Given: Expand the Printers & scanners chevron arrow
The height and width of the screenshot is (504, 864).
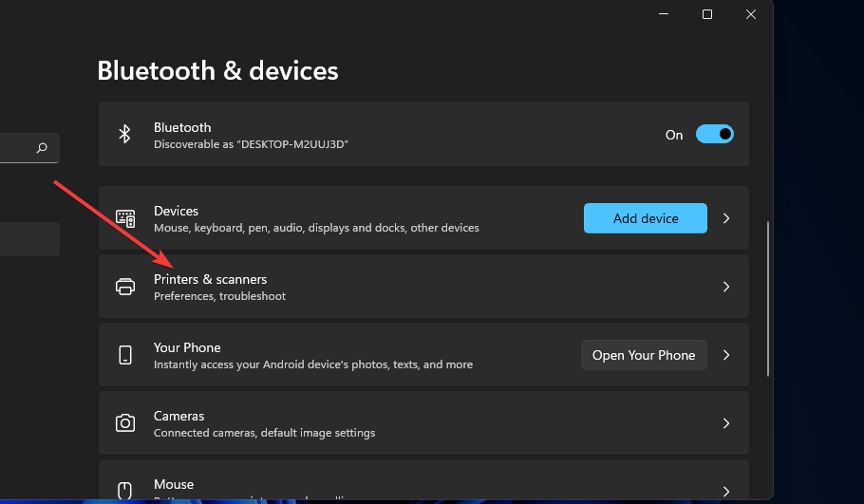Looking at the screenshot, I should tap(726, 287).
